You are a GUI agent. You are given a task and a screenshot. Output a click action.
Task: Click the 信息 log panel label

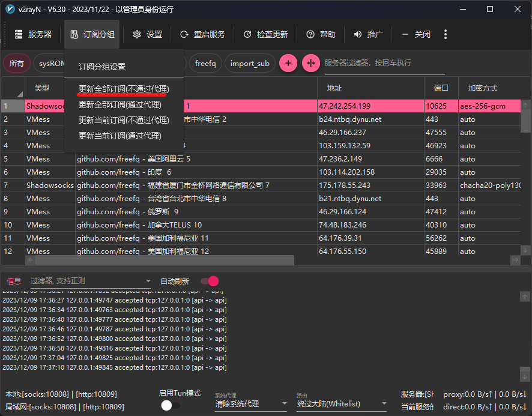pyautogui.click(x=14, y=282)
